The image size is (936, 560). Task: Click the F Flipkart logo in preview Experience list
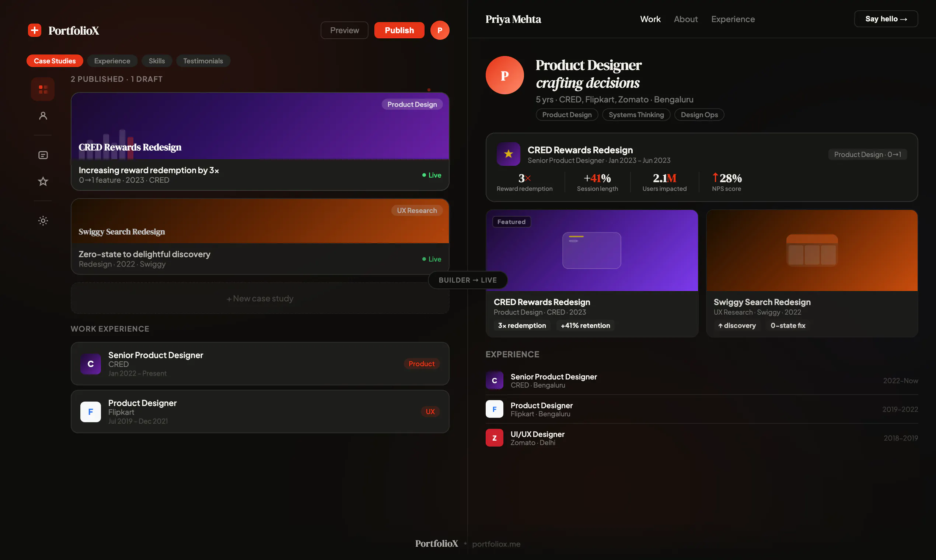(x=495, y=409)
